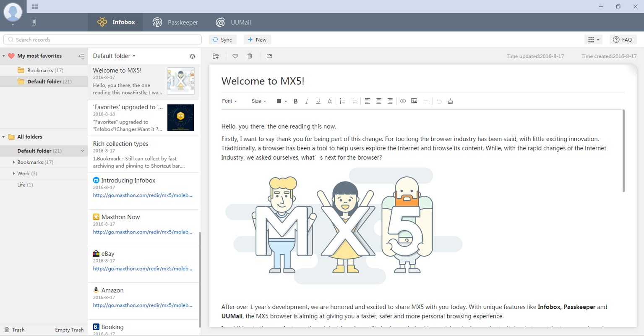Image resolution: width=644 pixels, height=336 pixels.
Task: Move the note to another folder
Action: click(216, 56)
